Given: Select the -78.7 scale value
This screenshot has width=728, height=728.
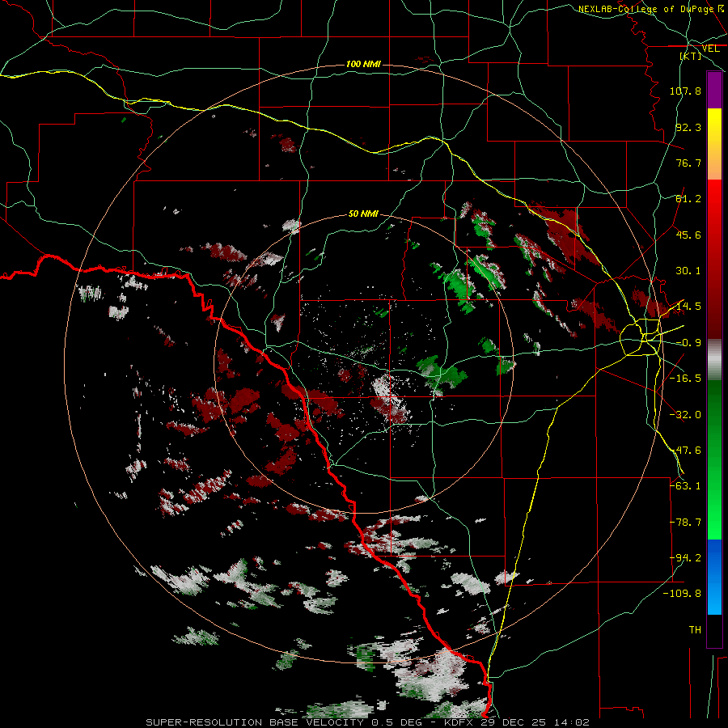Looking at the screenshot, I should pyautogui.click(x=685, y=523).
